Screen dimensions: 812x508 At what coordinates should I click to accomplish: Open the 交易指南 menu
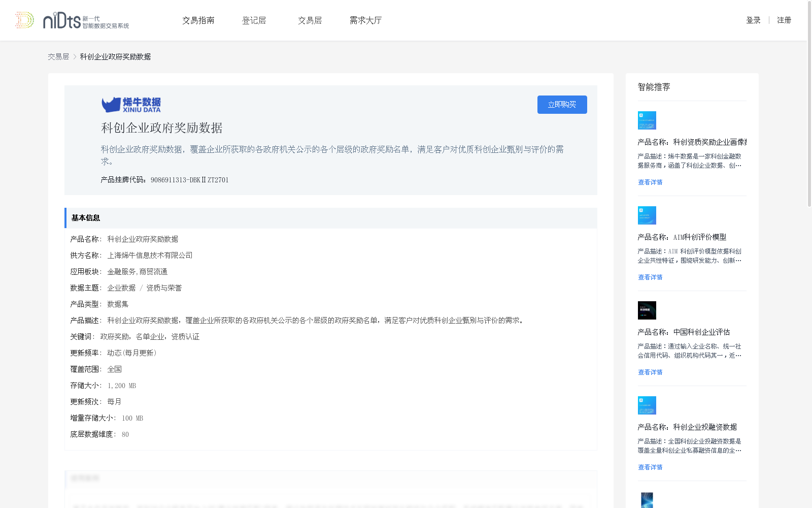[x=198, y=20]
